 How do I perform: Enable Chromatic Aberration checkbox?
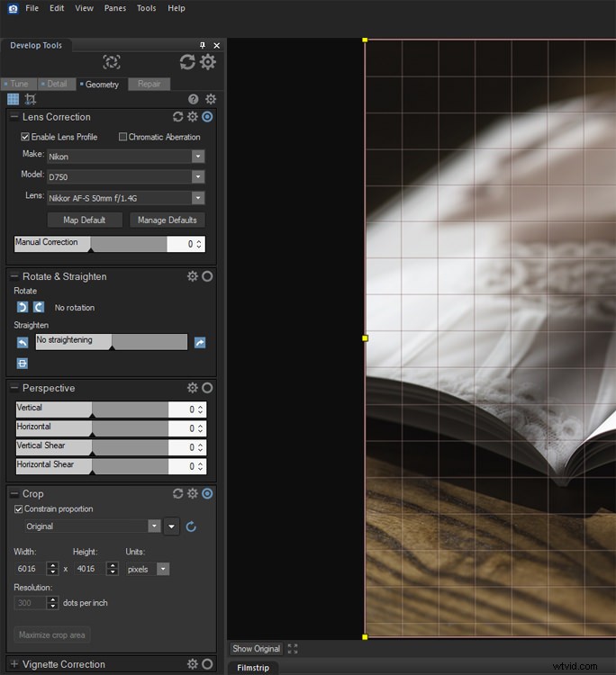point(122,137)
